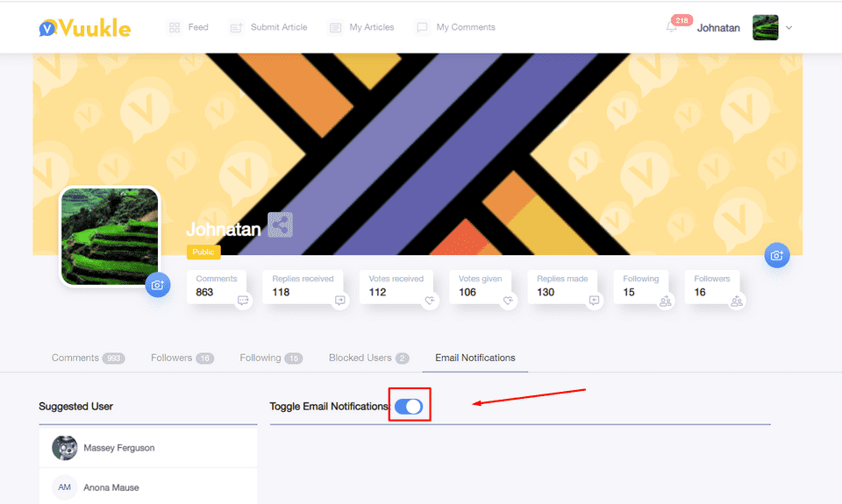Viewport: 842px width, 504px height.
Task: Click the profile picture camera icon
Action: [x=157, y=284]
